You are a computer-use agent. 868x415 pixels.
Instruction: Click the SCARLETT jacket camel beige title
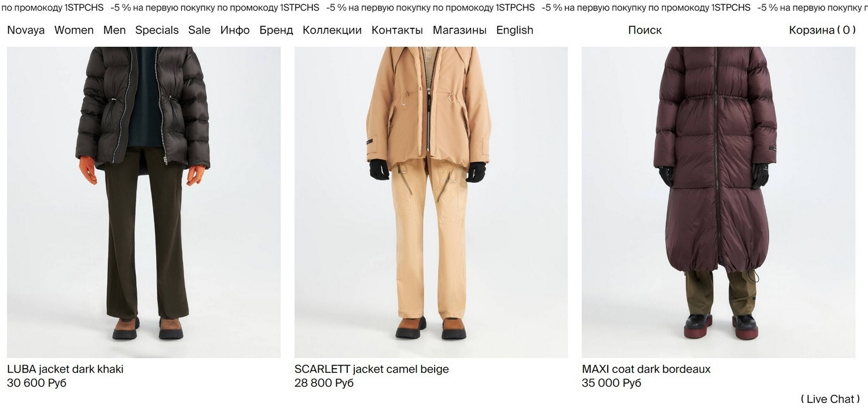click(x=372, y=369)
